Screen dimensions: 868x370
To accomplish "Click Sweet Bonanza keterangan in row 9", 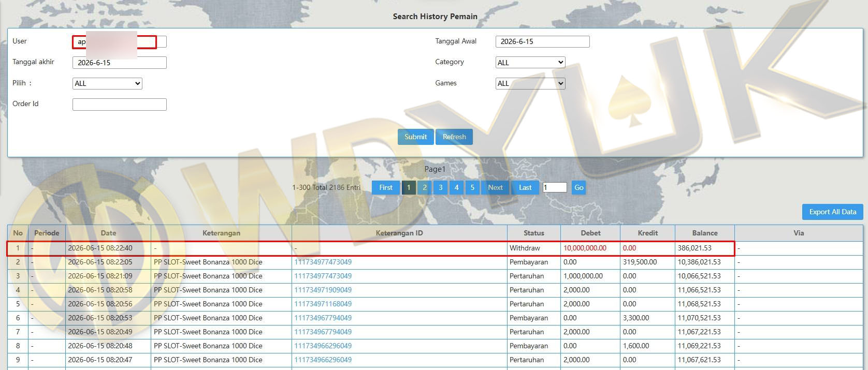I will click(208, 360).
